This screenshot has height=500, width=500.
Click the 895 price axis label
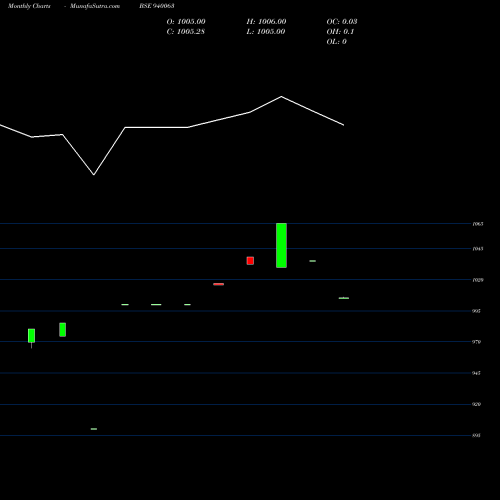(476, 435)
